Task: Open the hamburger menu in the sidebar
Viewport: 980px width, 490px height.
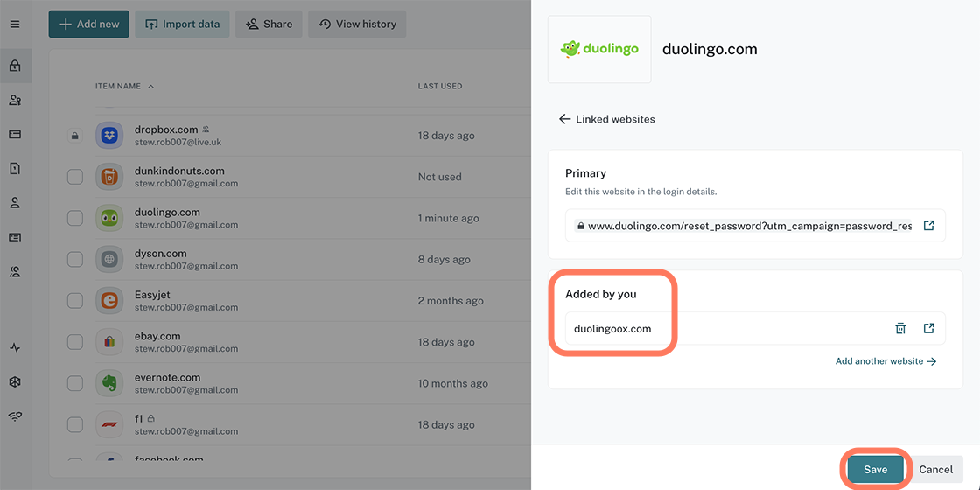Action: [x=15, y=24]
